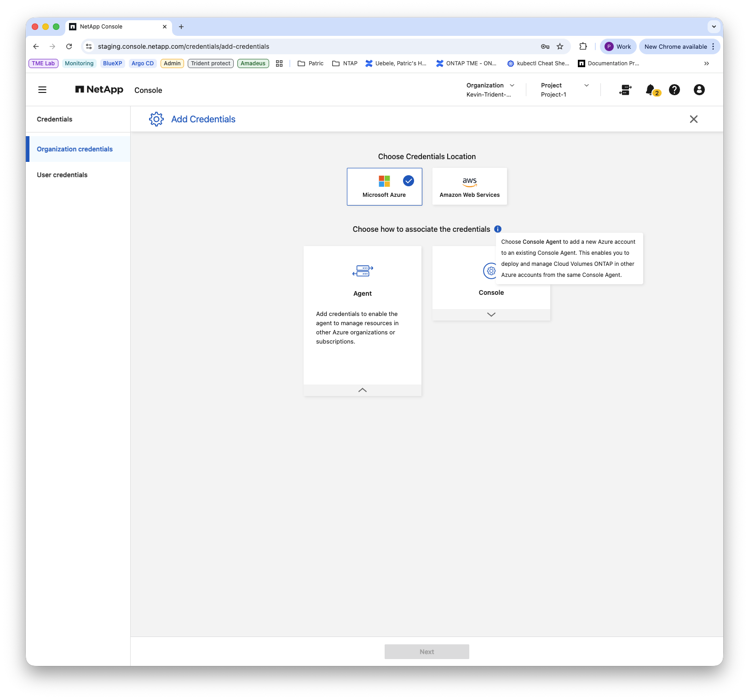Open a new browser tab
Viewport: 749px width, 700px height.
coord(181,27)
